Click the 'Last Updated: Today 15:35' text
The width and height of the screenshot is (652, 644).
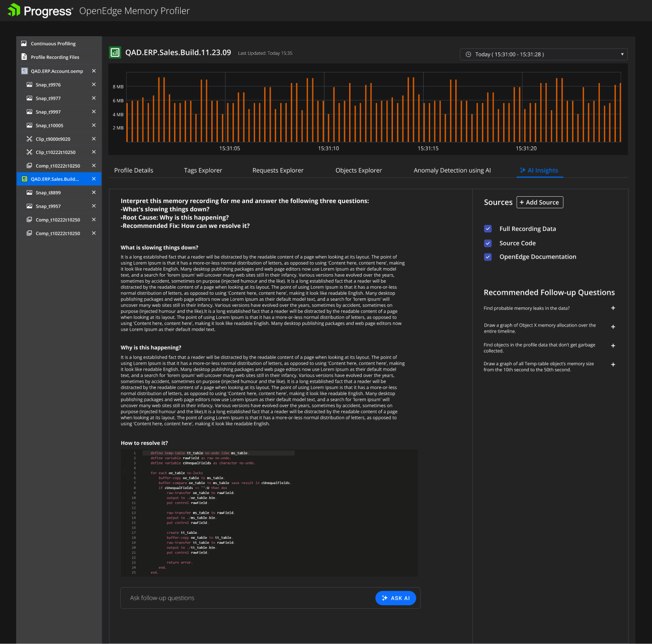point(265,53)
